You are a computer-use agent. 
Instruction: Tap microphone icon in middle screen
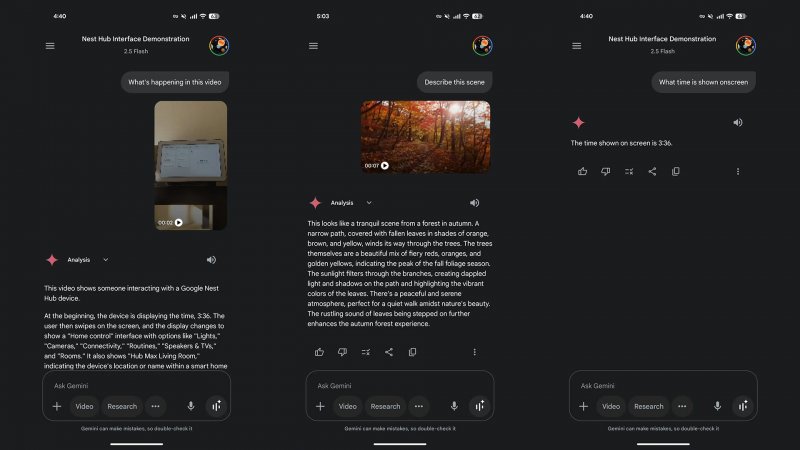click(454, 406)
